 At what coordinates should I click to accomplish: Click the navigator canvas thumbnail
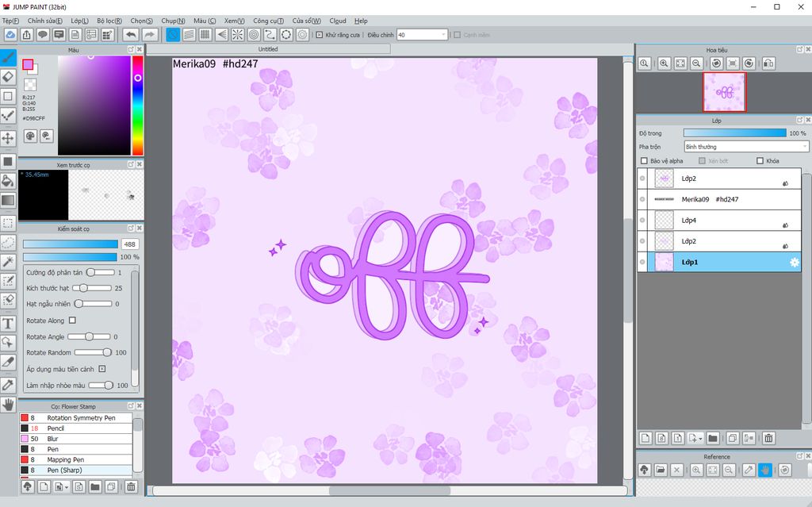(x=725, y=92)
